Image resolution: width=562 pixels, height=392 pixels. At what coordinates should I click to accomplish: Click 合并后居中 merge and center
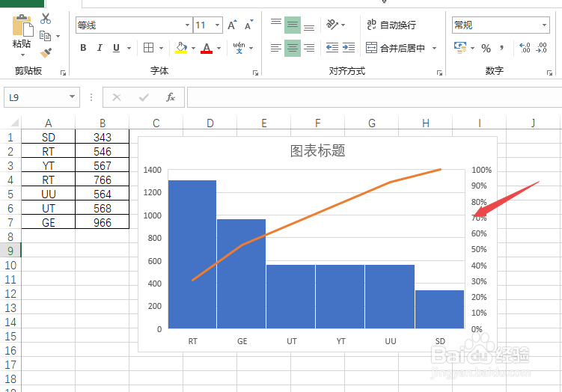(x=395, y=48)
